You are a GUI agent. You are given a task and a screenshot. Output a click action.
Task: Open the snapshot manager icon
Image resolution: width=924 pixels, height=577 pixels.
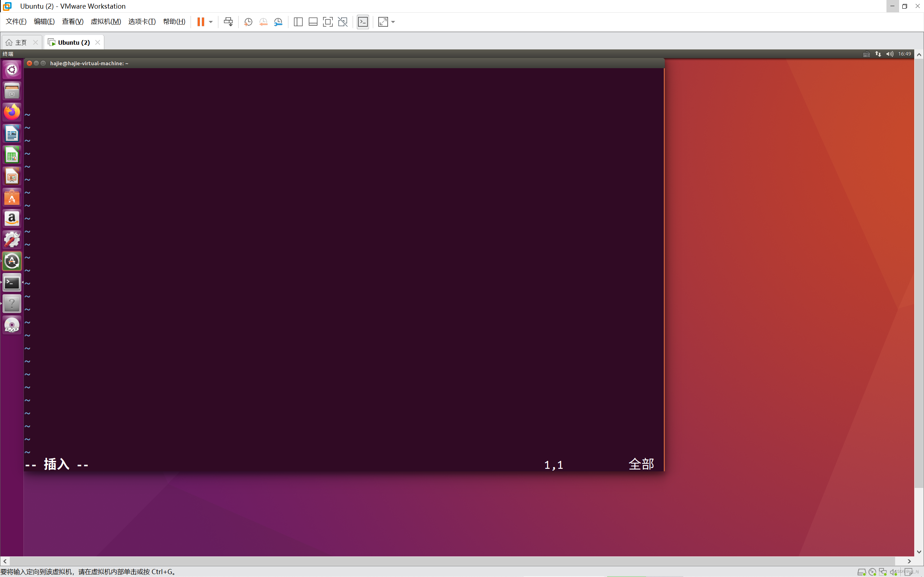pyautogui.click(x=278, y=22)
